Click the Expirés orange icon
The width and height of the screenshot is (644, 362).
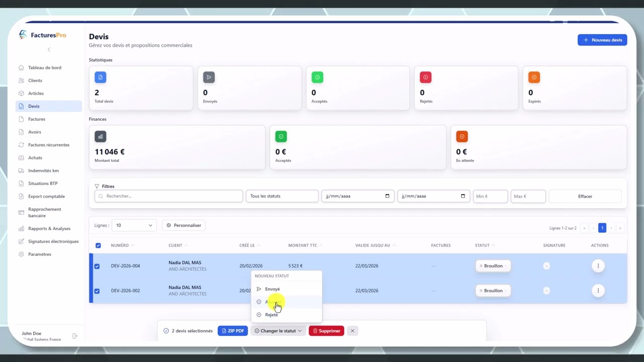534,77
